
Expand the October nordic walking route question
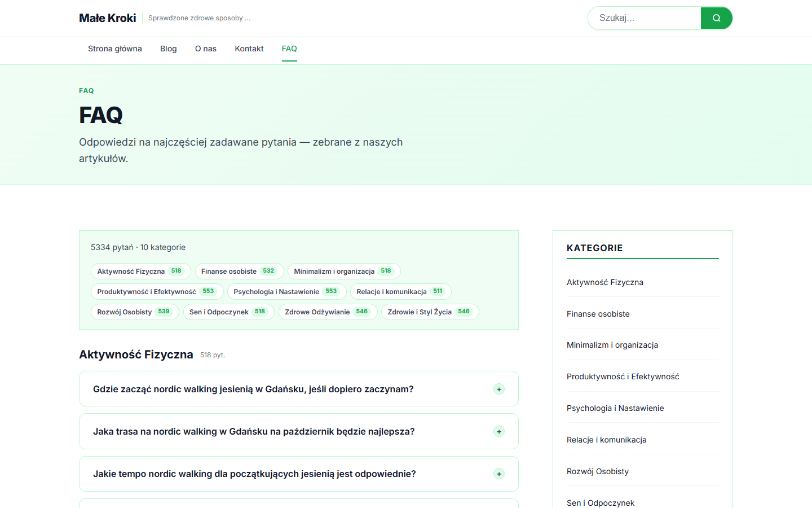299,431
